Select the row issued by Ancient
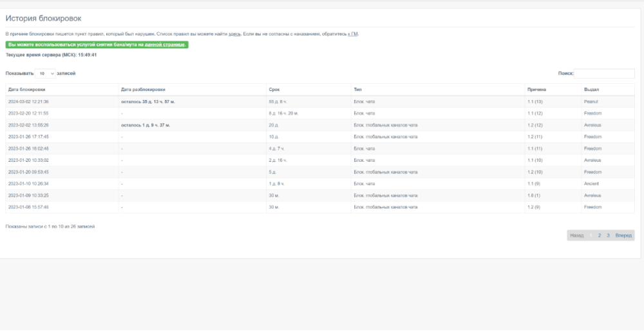Image resolution: width=644 pixels, height=336 pixels. click(591, 184)
